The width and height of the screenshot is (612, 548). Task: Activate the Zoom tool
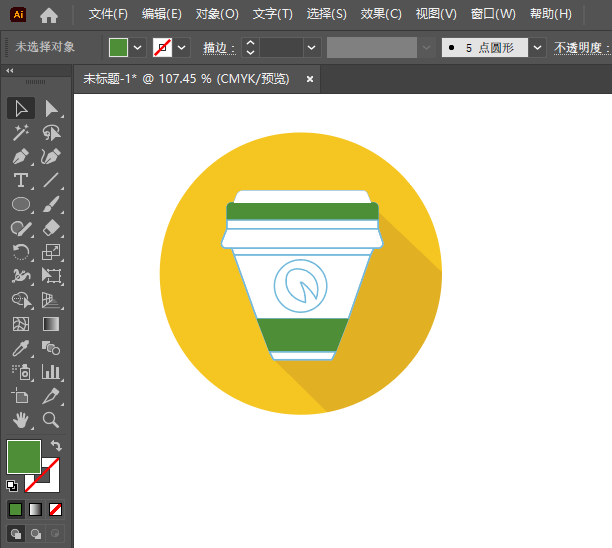[x=51, y=420]
